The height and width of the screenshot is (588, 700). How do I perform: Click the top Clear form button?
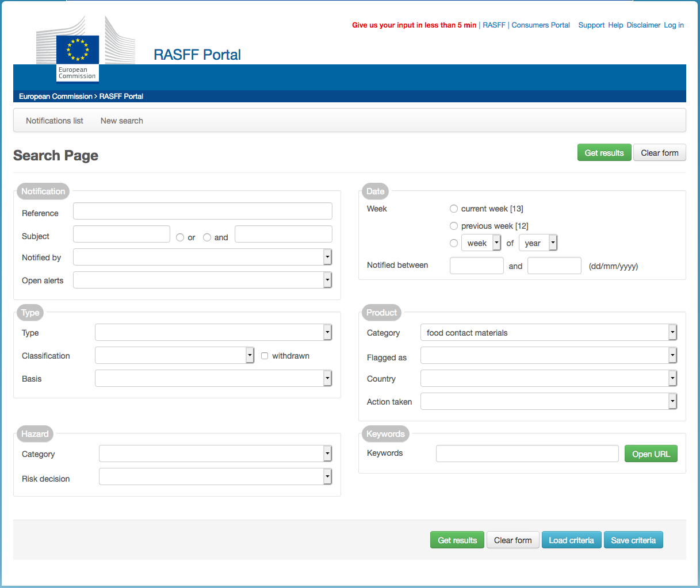[x=660, y=152]
